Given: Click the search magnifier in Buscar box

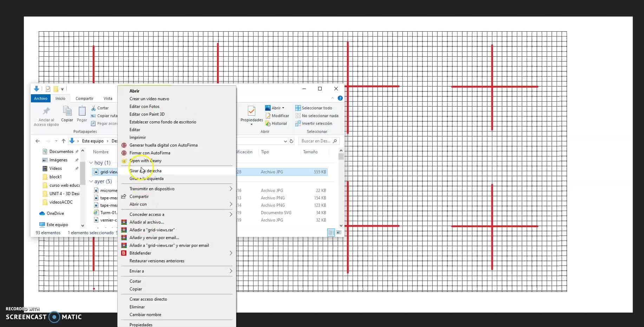Looking at the screenshot, I should coord(335,141).
